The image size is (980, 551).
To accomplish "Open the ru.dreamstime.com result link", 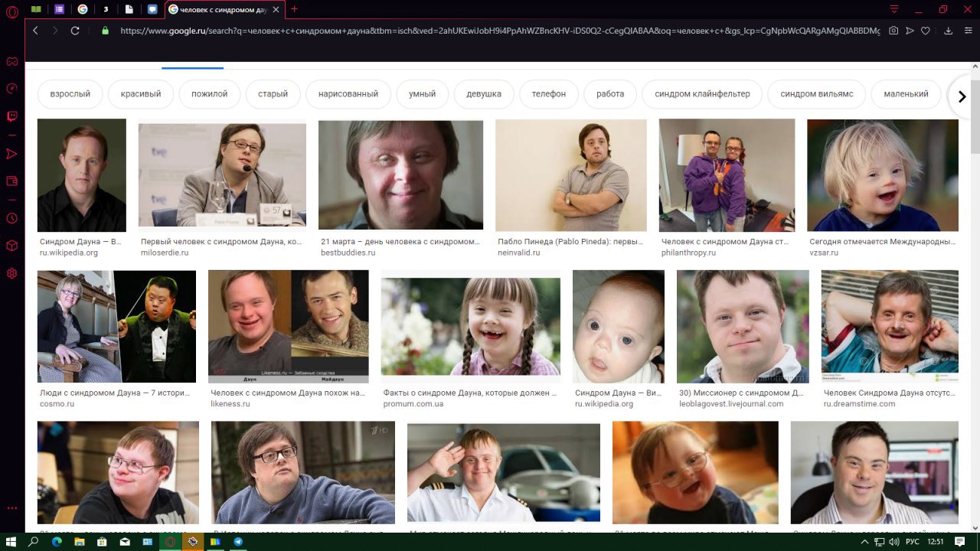I will tap(890, 398).
